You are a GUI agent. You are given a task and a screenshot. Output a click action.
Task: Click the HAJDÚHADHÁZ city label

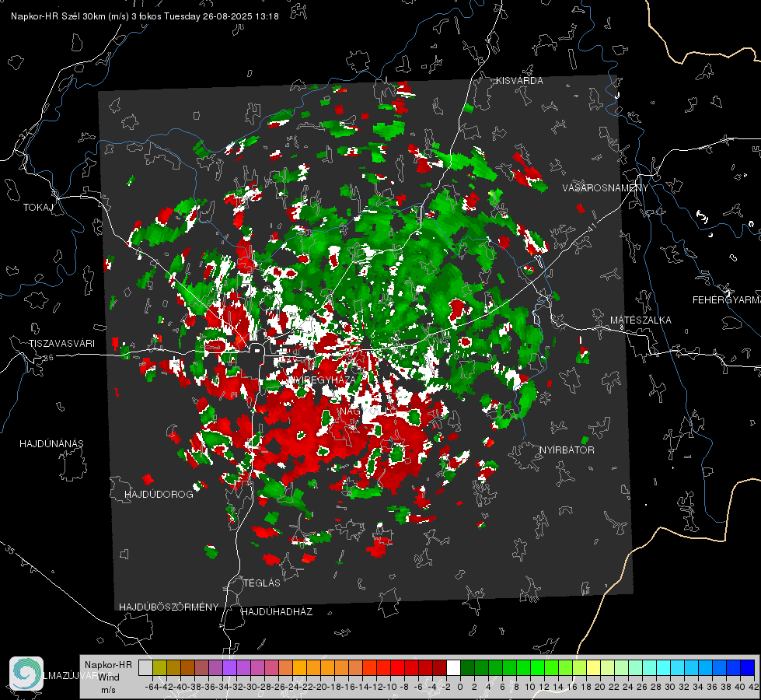point(277,611)
